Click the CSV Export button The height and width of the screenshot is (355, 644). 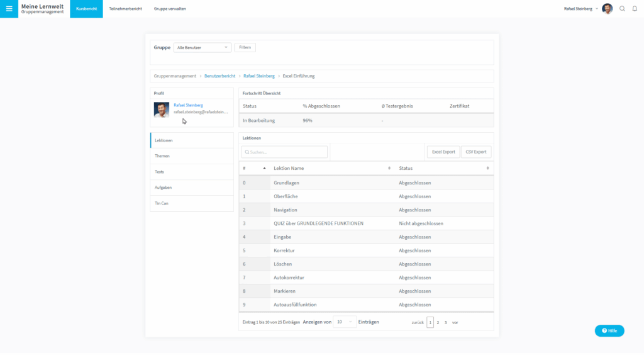[475, 152]
